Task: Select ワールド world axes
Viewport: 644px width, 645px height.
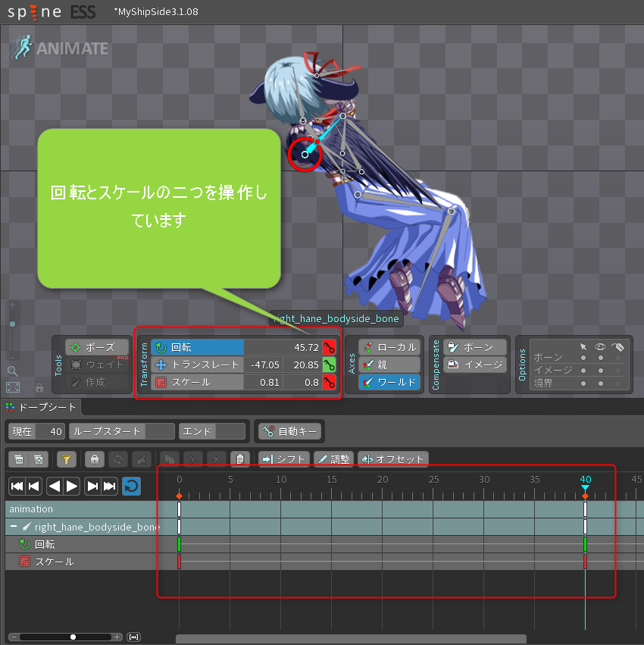Action: point(389,382)
